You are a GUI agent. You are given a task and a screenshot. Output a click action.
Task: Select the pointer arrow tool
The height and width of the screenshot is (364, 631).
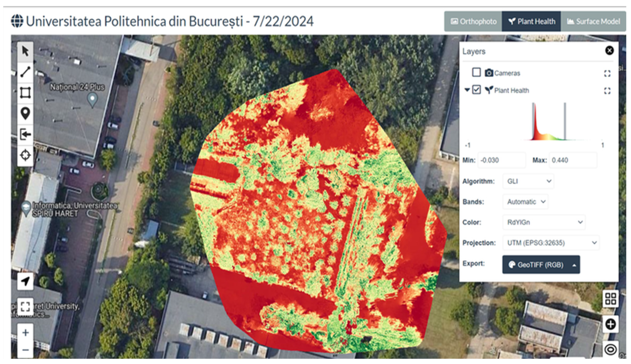pos(25,51)
